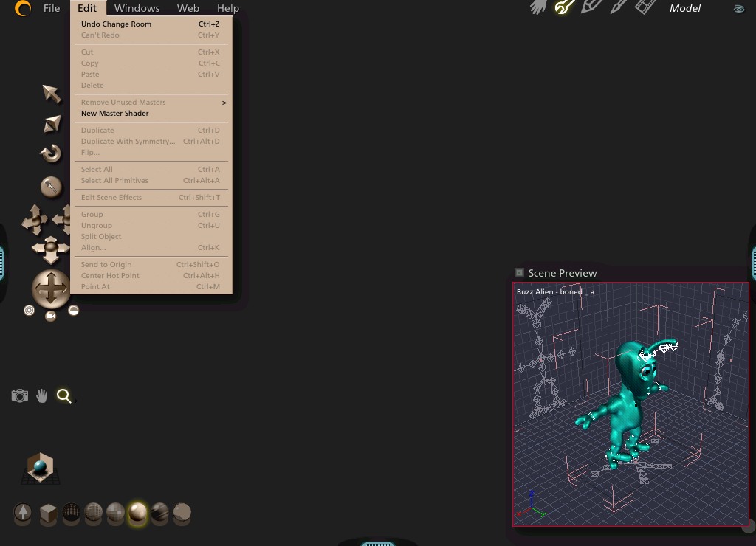Click the four-arrow Dolly control above Track
The width and height of the screenshot is (756, 546).
51,249
